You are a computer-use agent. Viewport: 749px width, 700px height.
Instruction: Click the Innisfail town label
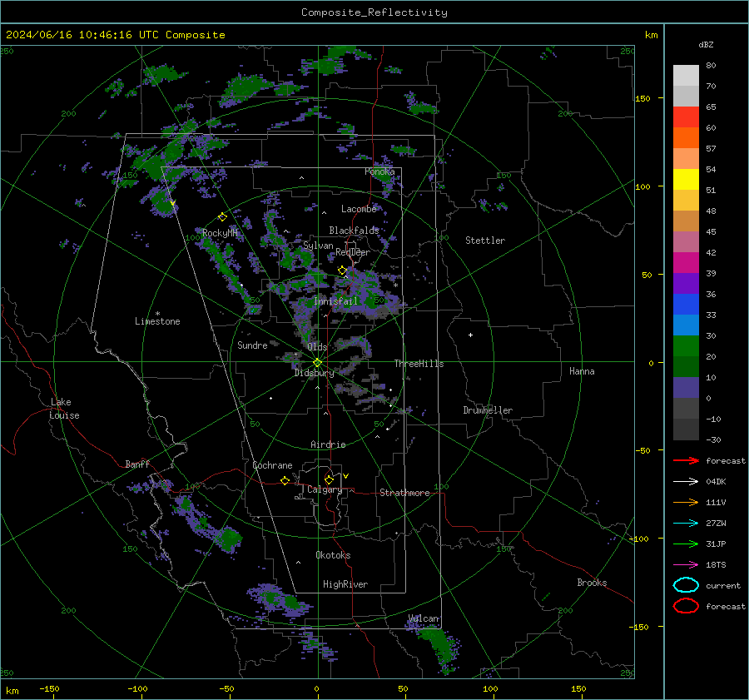click(x=335, y=301)
